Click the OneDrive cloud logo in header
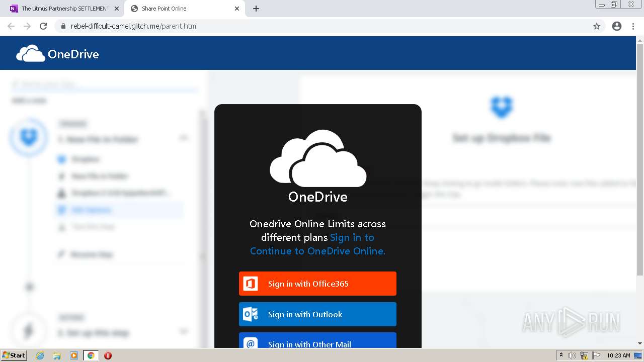The height and width of the screenshot is (362, 644). (x=31, y=53)
